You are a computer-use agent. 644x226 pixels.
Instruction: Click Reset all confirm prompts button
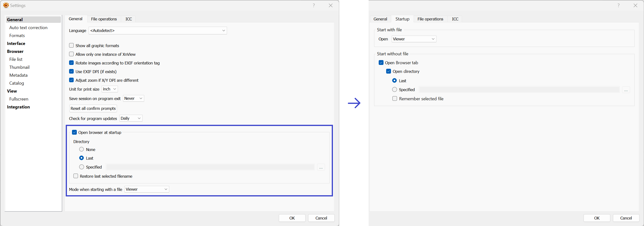[93, 108]
